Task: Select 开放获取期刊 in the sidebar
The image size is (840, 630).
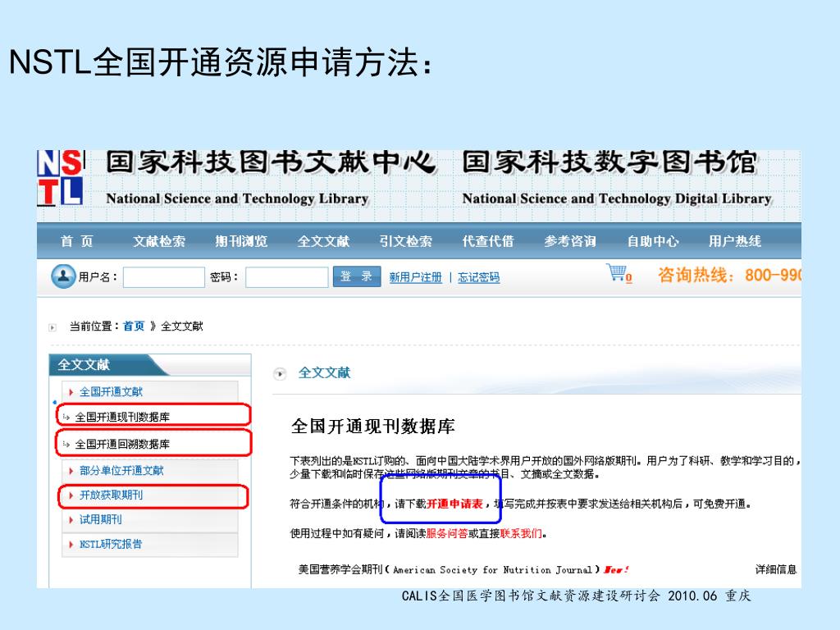Action: tap(111, 495)
